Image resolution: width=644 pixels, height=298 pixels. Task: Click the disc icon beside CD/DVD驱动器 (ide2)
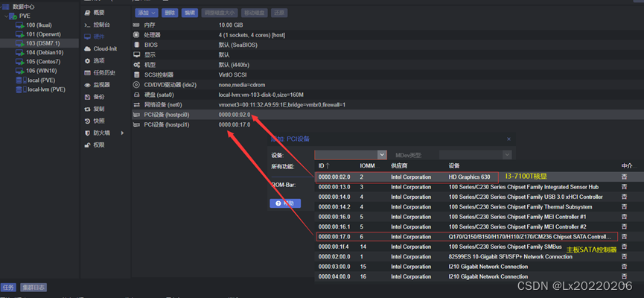tap(136, 85)
